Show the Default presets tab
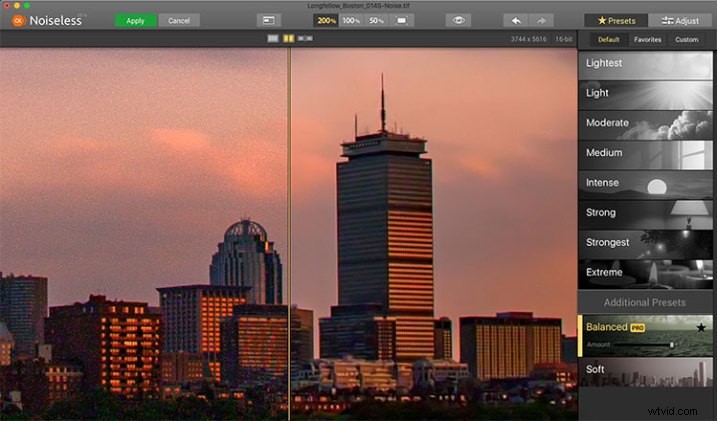The height and width of the screenshot is (421, 717). tap(609, 40)
